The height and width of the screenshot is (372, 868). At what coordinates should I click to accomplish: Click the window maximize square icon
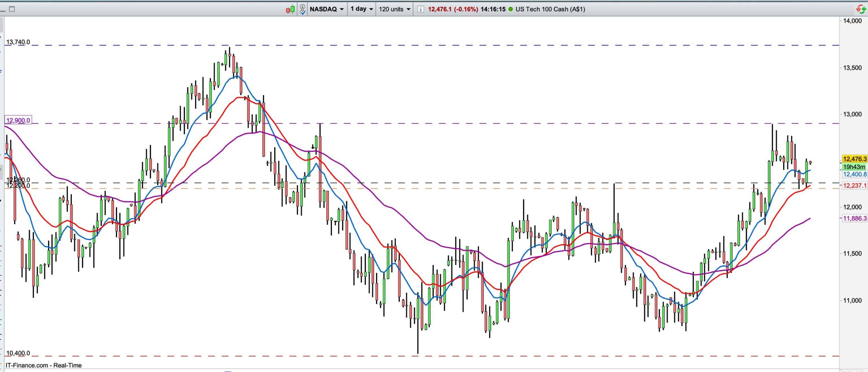click(x=12, y=9)
